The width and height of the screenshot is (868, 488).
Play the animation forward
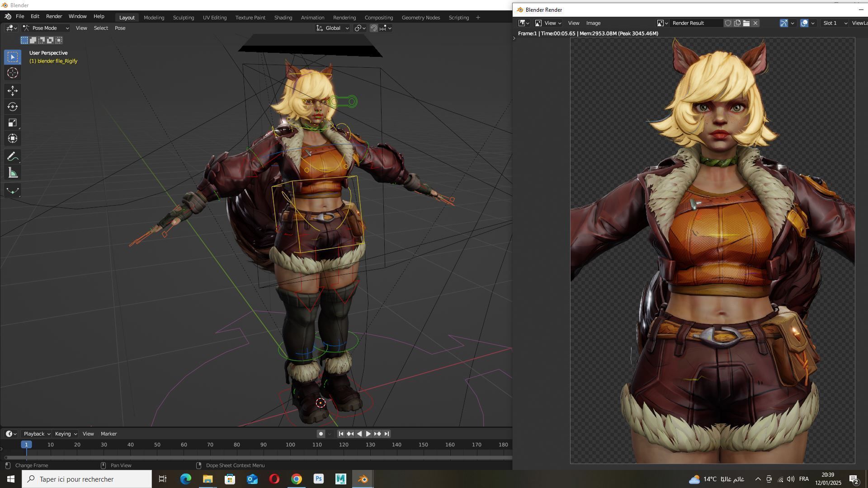point(368,434)
